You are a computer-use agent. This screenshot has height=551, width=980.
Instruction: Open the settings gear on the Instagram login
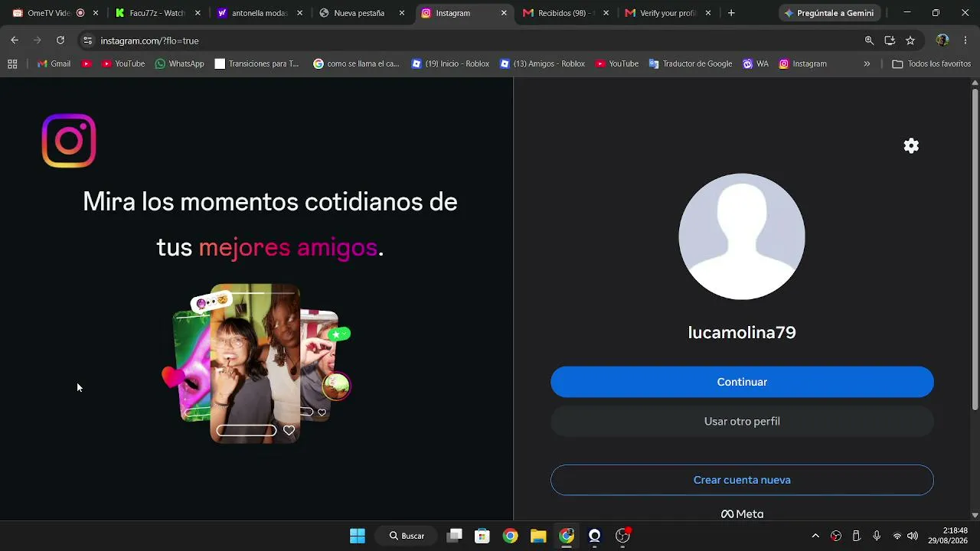point(911,145)
